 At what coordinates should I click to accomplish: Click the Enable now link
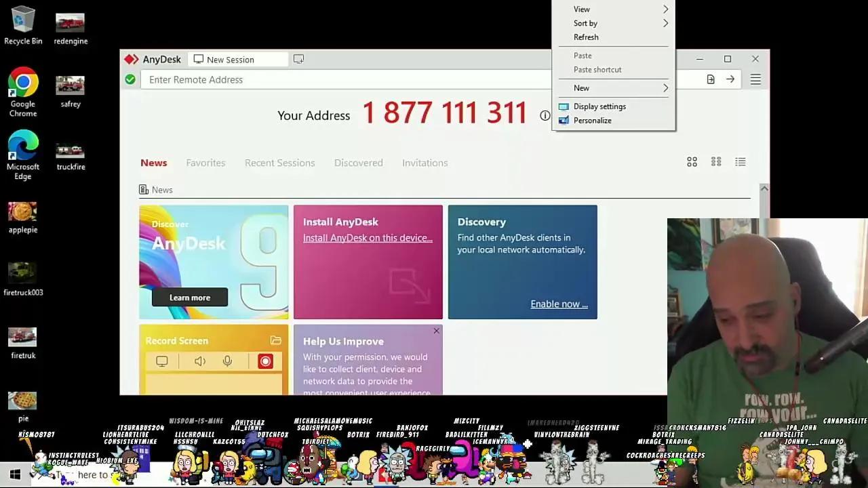click(559, 304)
